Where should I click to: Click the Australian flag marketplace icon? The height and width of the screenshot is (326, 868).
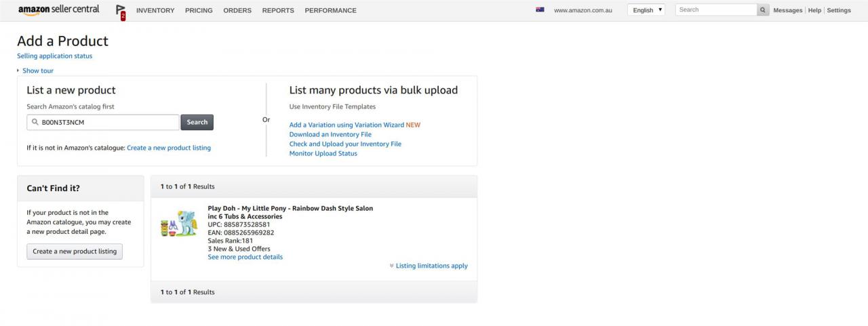click(x=540, y=10)
